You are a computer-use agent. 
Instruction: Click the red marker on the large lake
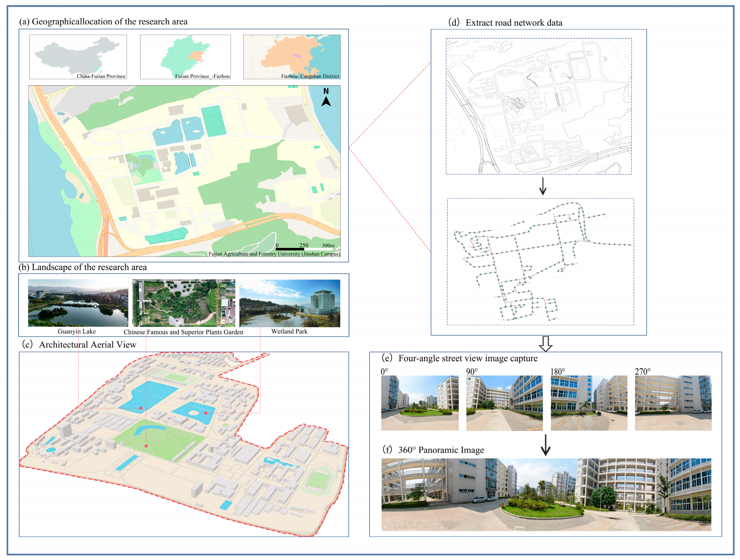tap(141, 408)
